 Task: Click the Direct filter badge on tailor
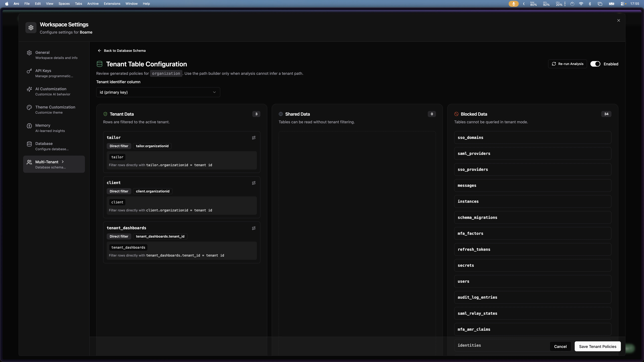(119, 146)
